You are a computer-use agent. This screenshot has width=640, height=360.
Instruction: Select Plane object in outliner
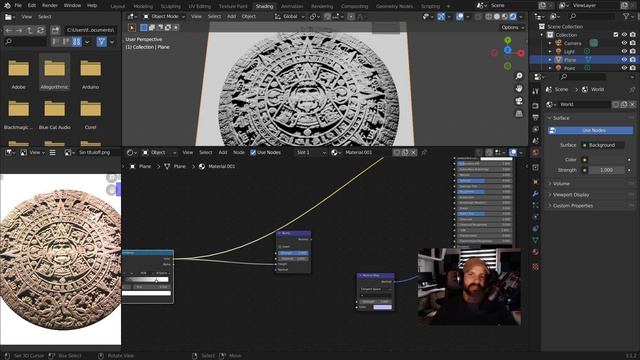click(570, 60)
